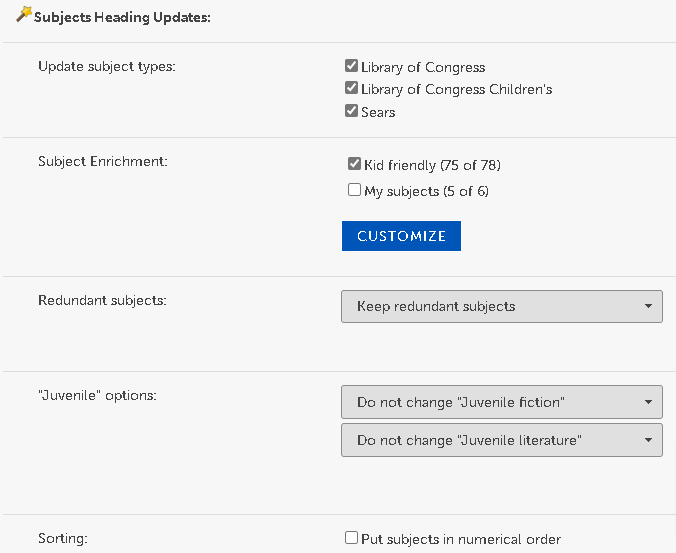Click the "My subjects (5 of 6)" label text
Image resolution: width=676 pixels, height=553 pixels.
pos(426,191)
